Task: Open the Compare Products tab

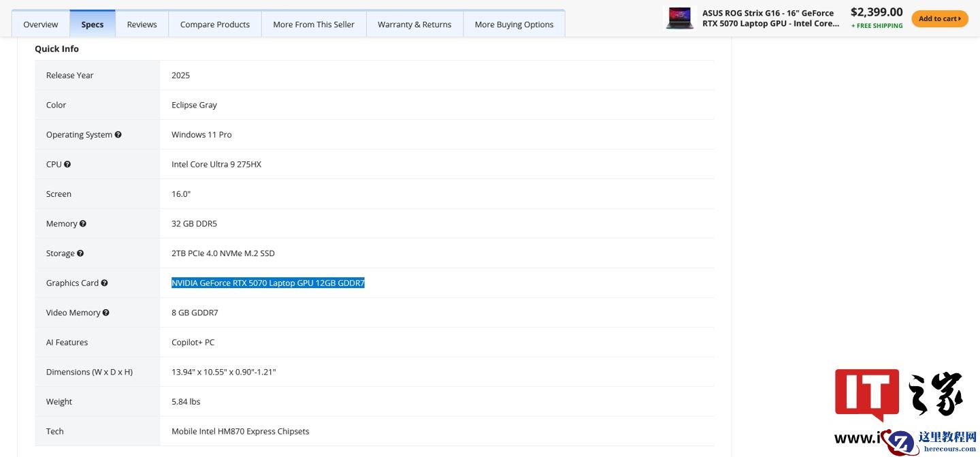Action: [215, 25]
